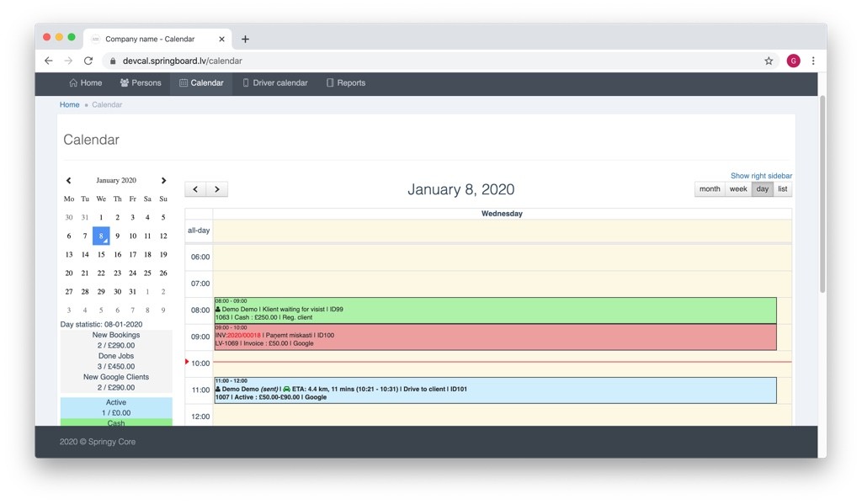The image size is (862, 504).
Task: Click Show right sidebar link
Action: 761,176
